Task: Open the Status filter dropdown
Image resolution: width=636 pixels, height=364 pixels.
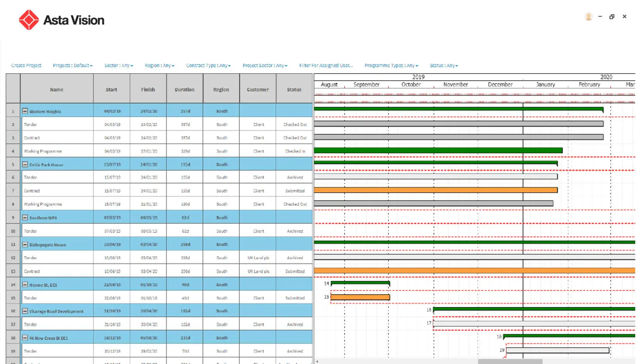Action: pos(444,66)
